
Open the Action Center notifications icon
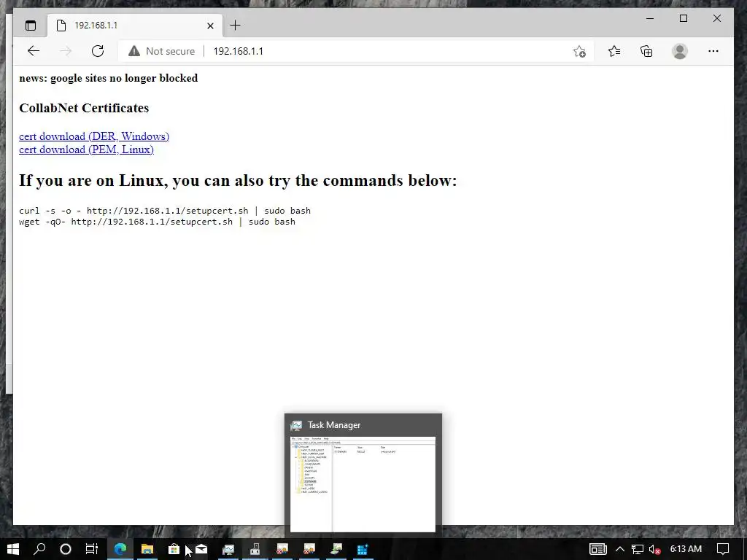point(723,549)
